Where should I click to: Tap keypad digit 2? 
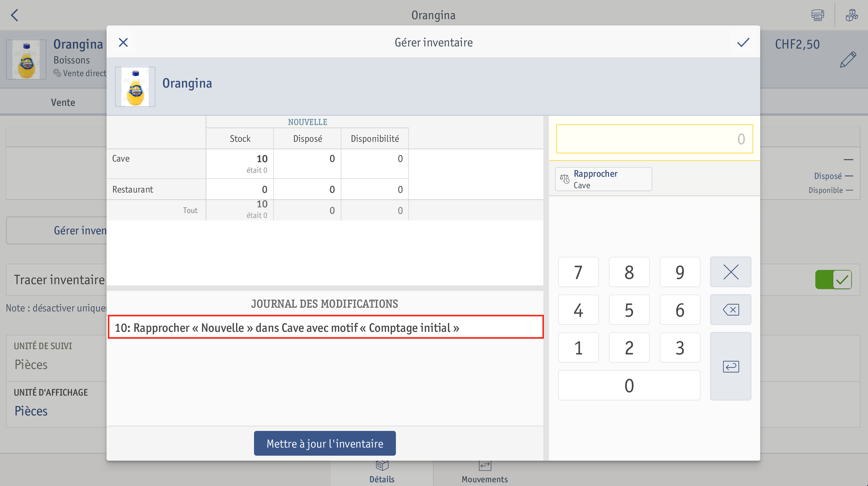[x=629, y=347]
